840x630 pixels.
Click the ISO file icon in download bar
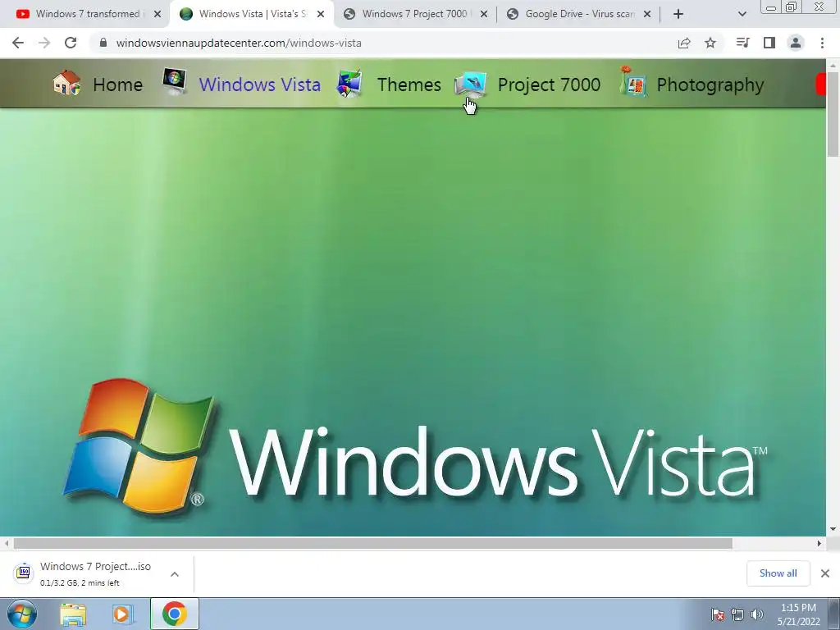coord(24,573)
